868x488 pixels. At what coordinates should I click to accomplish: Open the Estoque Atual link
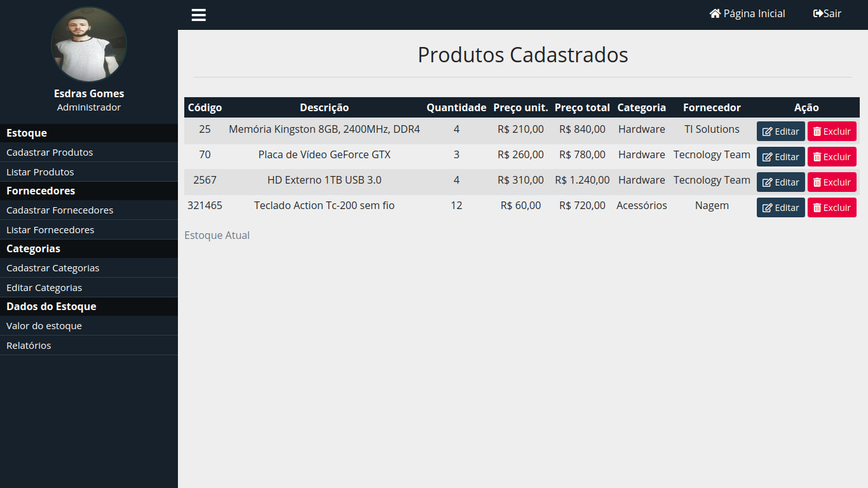[217, 235]
